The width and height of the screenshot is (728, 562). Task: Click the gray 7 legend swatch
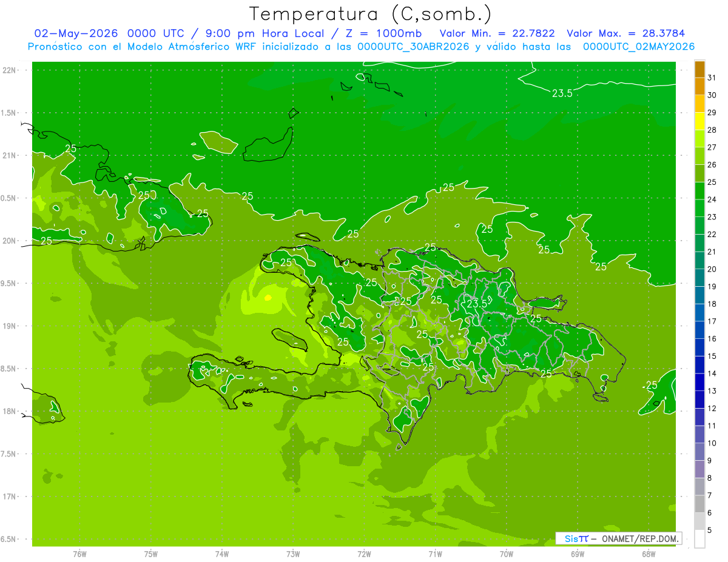pos(699,487)
